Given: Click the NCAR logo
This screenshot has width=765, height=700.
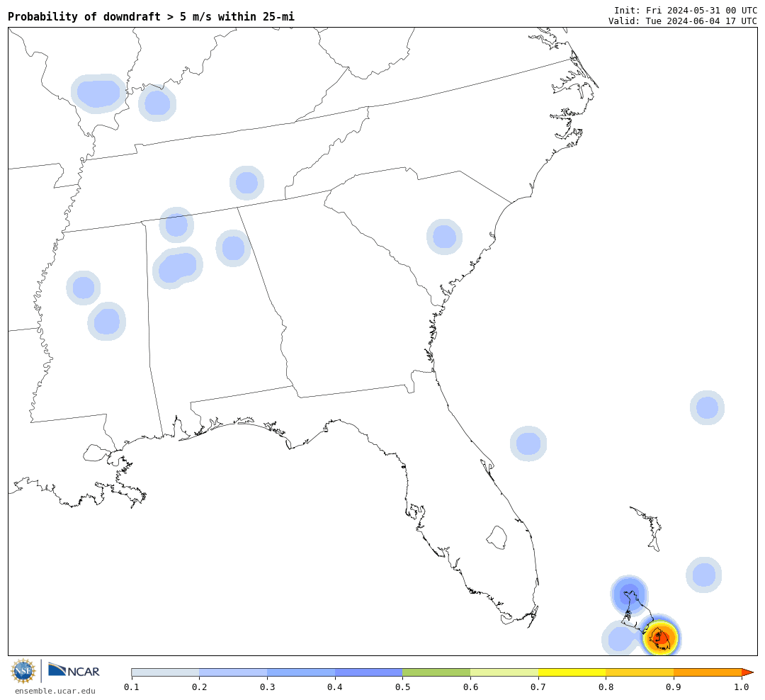Looking at the screenshot, I should [x=74, y=671].
